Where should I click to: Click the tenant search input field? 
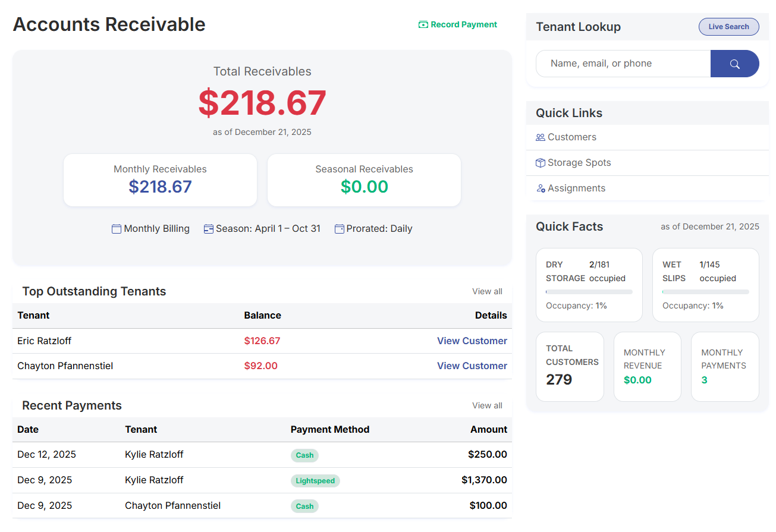623,63
